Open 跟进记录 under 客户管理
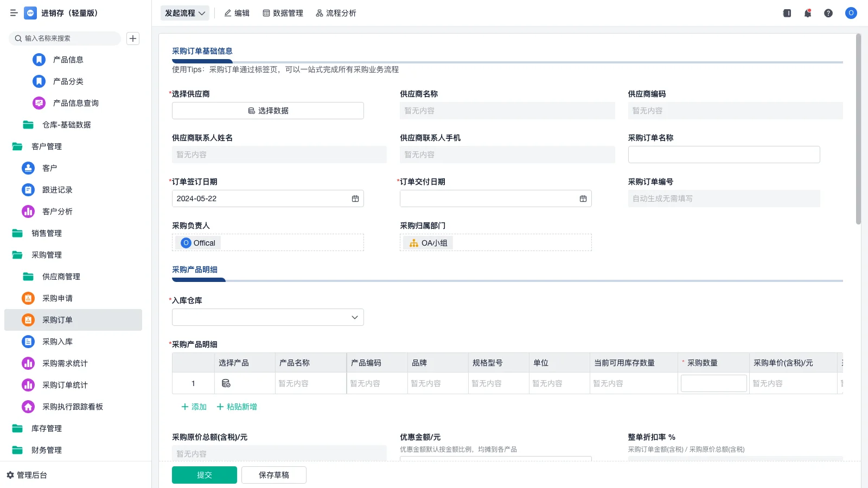Viewport: 868px width, 488px height. [x=57, y=190]
